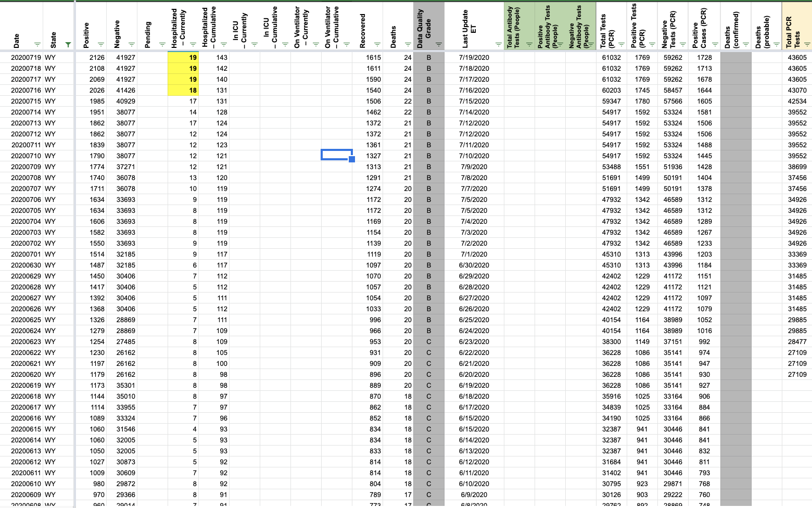Open filter icon for On Ventilator – Currently

pos(315,45)
